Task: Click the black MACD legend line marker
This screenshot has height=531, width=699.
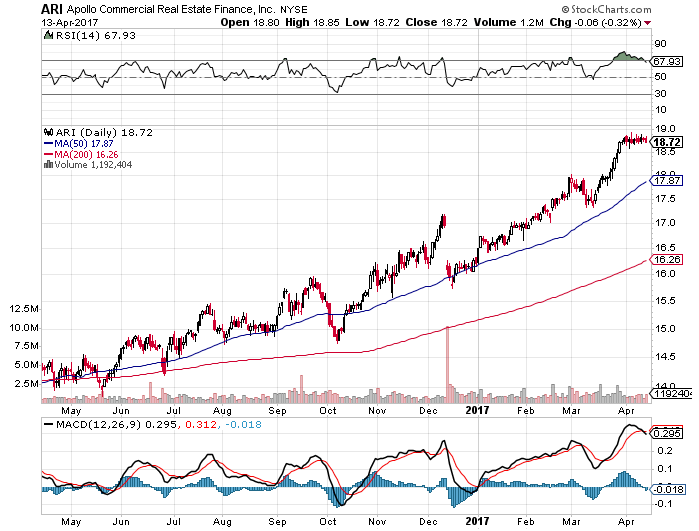Action: click(48, 424)
